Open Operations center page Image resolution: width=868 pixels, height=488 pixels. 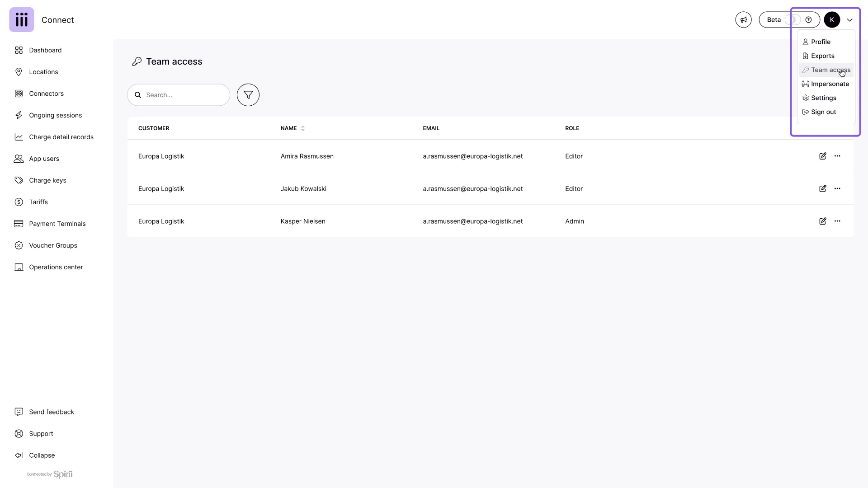[56, 267]
